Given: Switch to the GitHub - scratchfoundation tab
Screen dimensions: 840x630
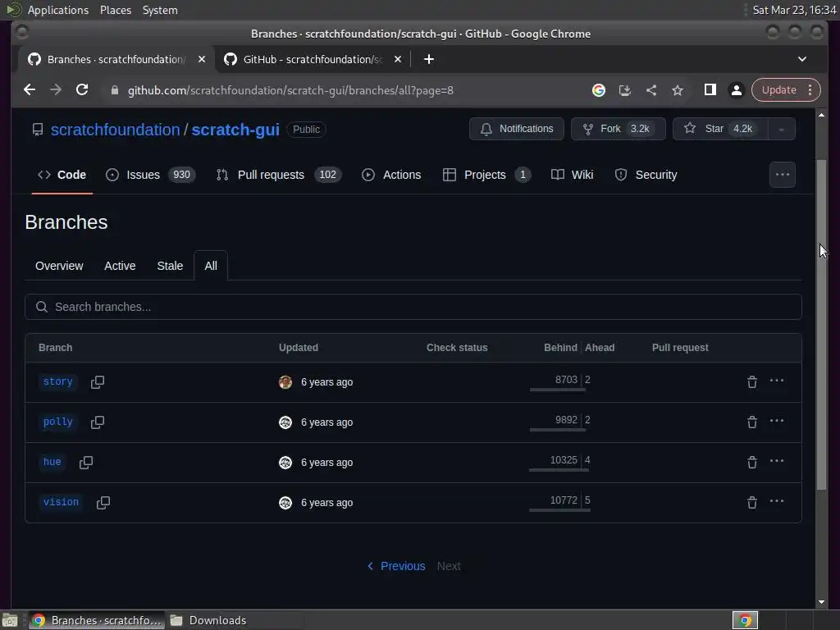Looking at the screenshot, I should tap(313, 59).
